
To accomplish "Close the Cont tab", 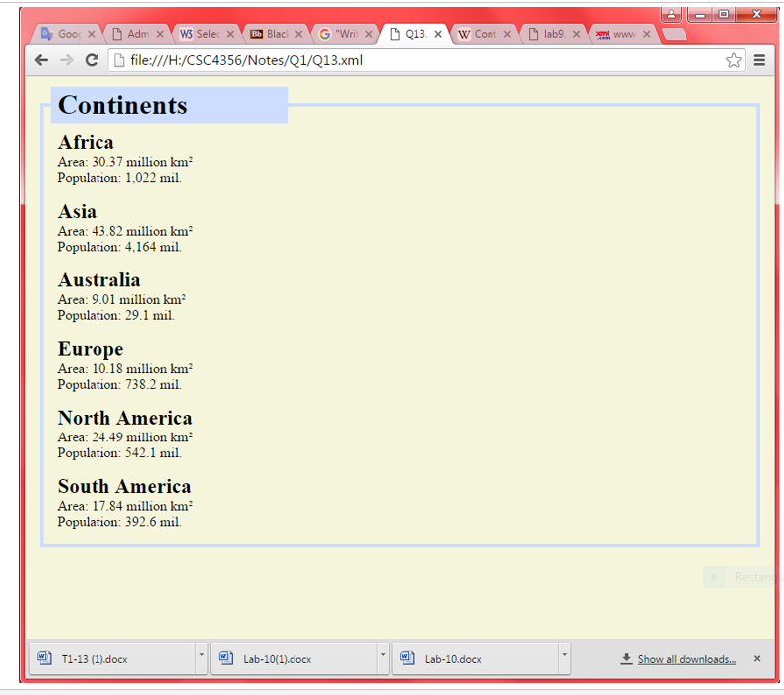I will coord(507,34).
